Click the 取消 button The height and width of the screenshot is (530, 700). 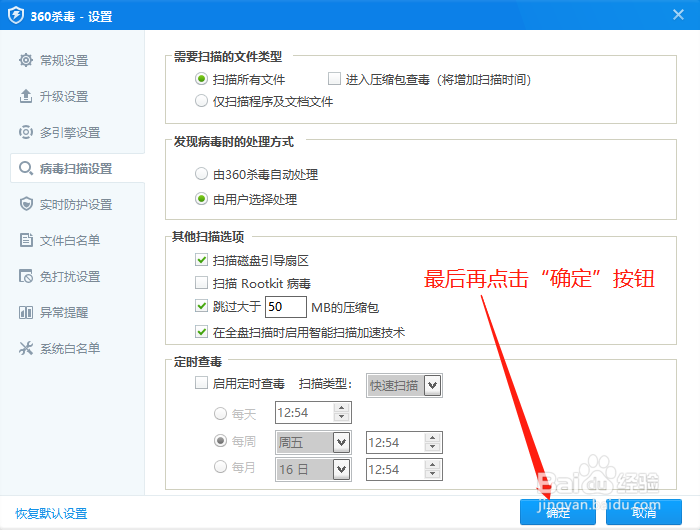click(644, 512)
